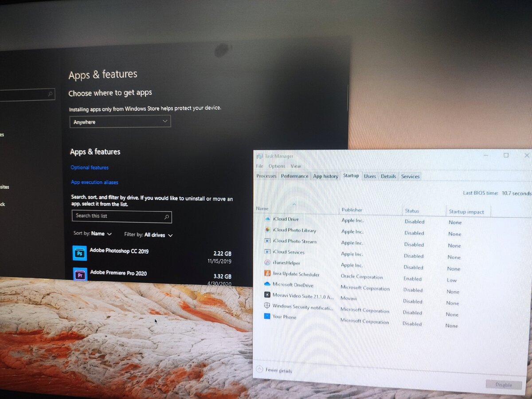Switch to the App history tab
Image resolution: width=532 pixels, height=399 pixels.
click(325, 176)
